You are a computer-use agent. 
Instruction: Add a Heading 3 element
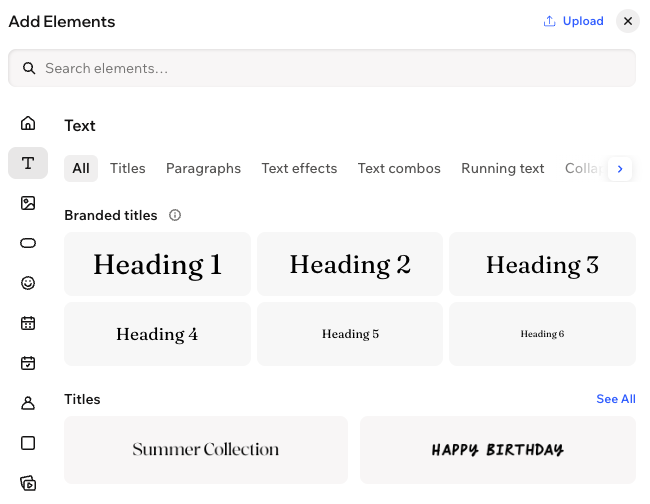click(542, 264)
